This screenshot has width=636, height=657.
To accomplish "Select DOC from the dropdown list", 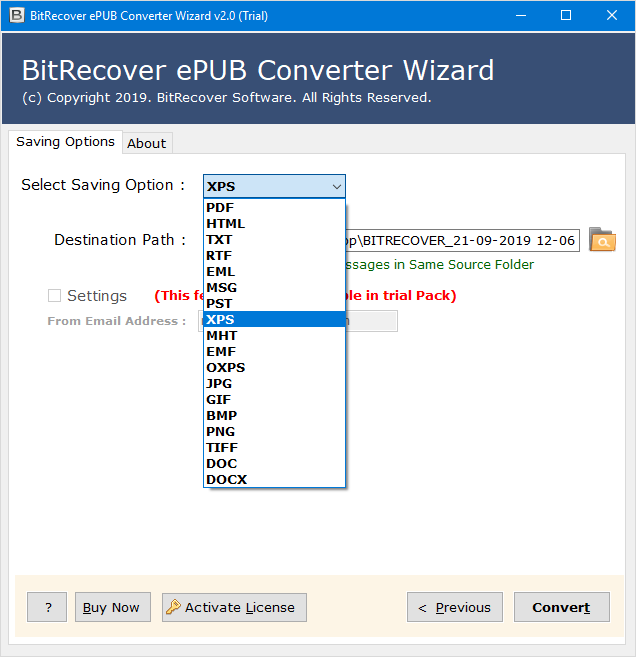I will 274,463.
